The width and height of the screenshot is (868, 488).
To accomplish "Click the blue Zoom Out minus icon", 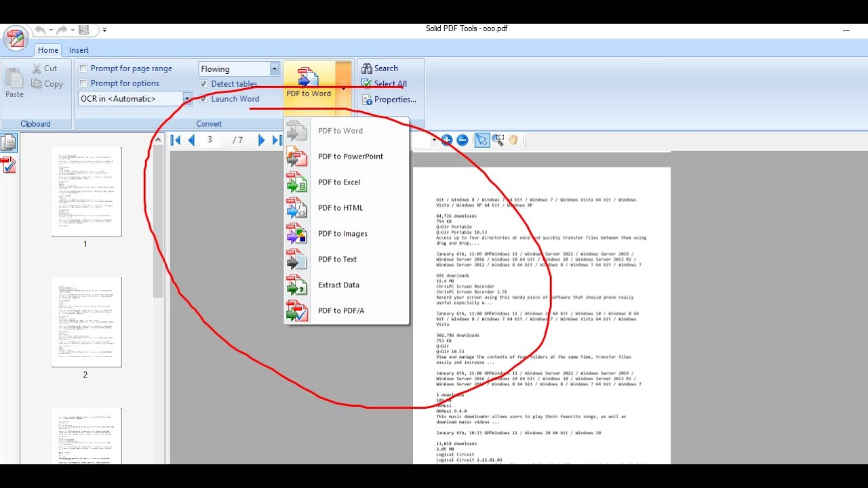I will pyautogui.click(x=462, y=140).
